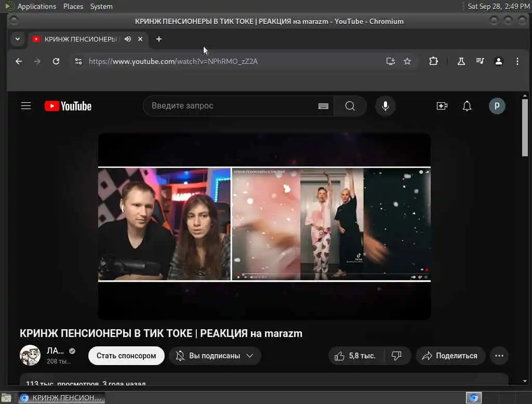Viewport: 532px width, 404px height.
Task: Open media controls icon in toolbar
Action: pyautogui.click(x=480, y=61)
